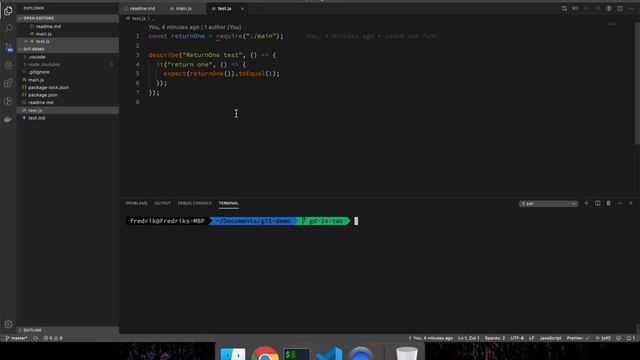Open package-lock.json in explorer
This screenshot has height=360, width=640.
[x=68, y=87]
